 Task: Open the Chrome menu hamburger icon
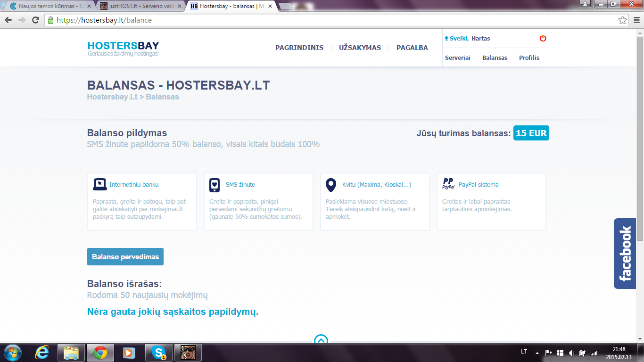click(636, 20)
